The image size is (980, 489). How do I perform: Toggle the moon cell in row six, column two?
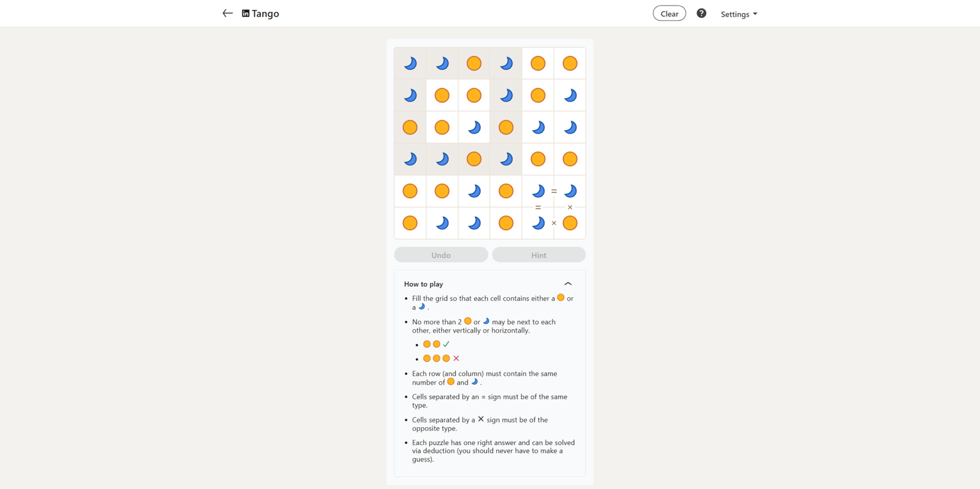click(442, 223)
